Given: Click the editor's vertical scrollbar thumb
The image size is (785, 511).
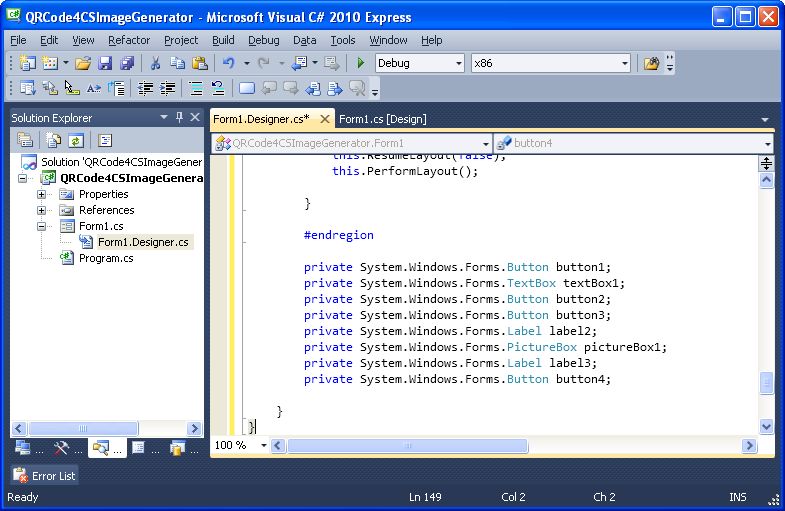Looking at the screenshot, I should pyautogui.click(x=766, y=383).
